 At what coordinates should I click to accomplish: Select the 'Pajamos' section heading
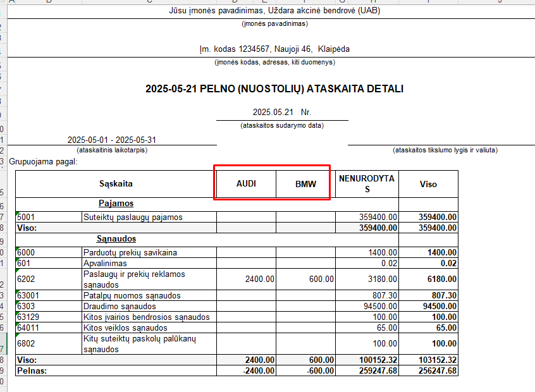click(x=116, y=204)
